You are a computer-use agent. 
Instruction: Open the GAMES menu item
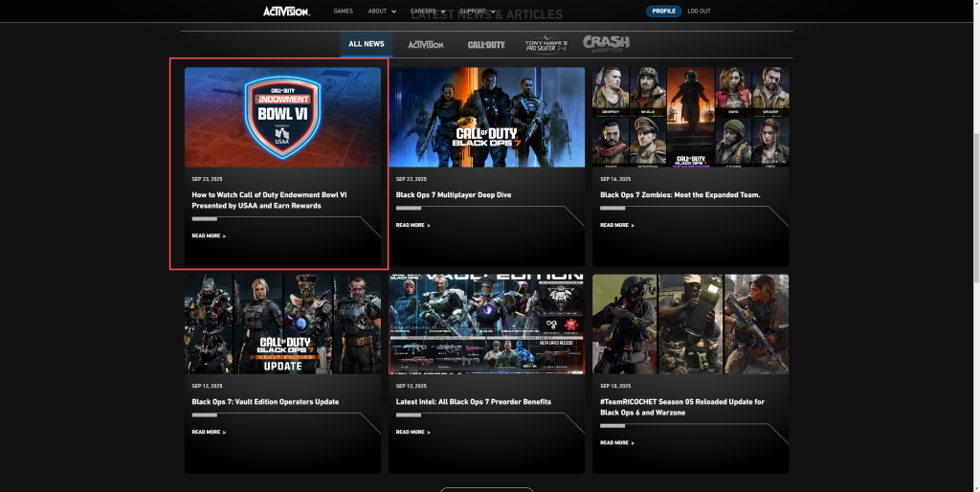pyautogui.click(x=344, y=11)
